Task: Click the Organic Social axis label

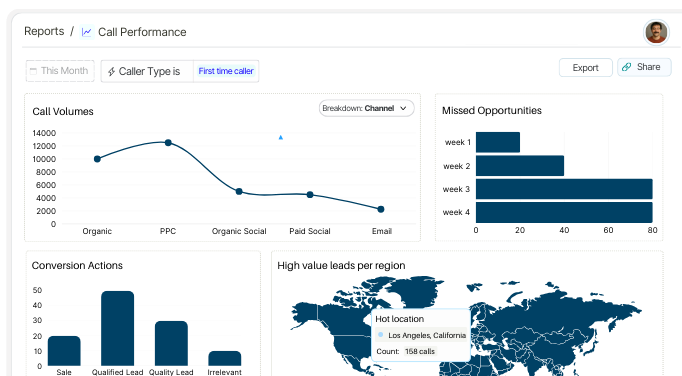Action: [239, 231]
